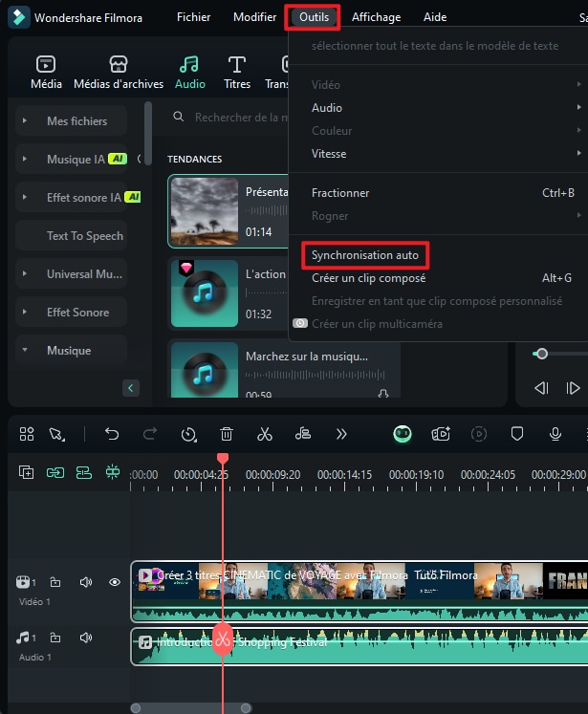Open Text To Speech section
The image size is (588, 714).
pos(71,235)
